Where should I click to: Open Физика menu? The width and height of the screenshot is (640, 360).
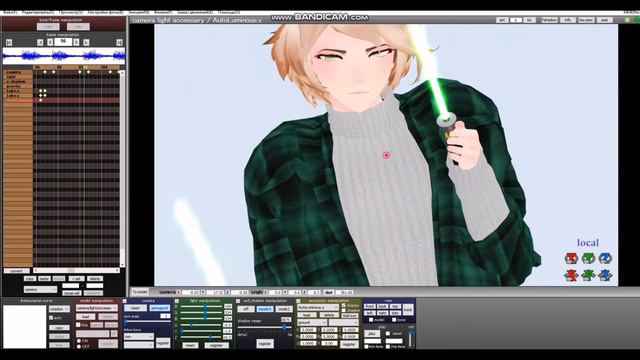click(163, 13)
